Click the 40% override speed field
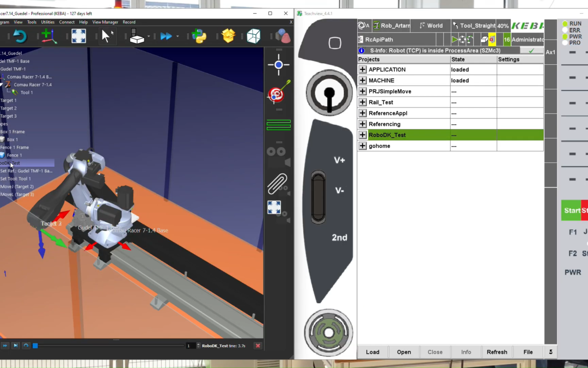The width and height of the screenshot is (588, 368). point(503,26)
